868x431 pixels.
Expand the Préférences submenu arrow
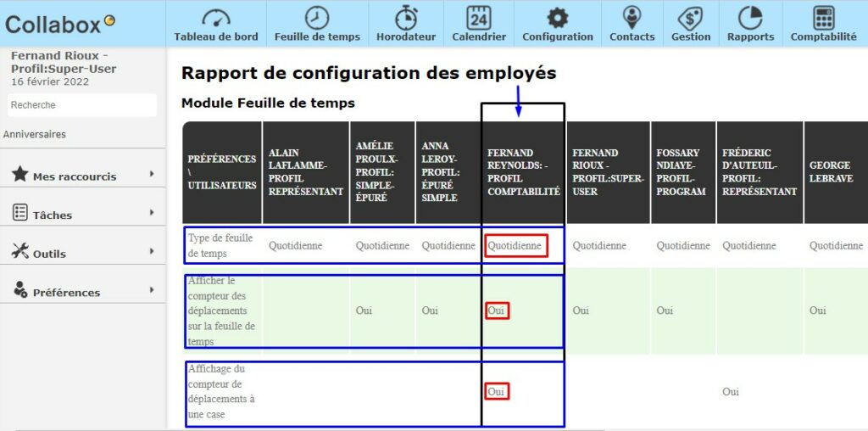152,290
